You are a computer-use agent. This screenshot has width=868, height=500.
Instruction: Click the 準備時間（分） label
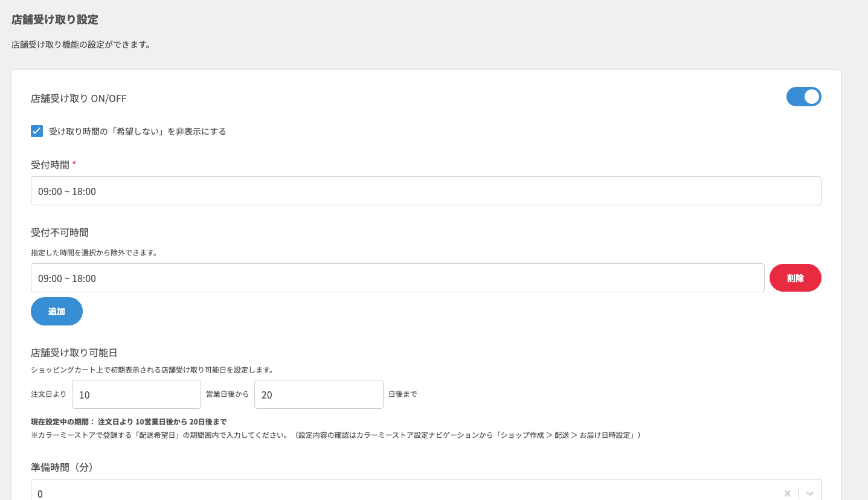point(62,467)
